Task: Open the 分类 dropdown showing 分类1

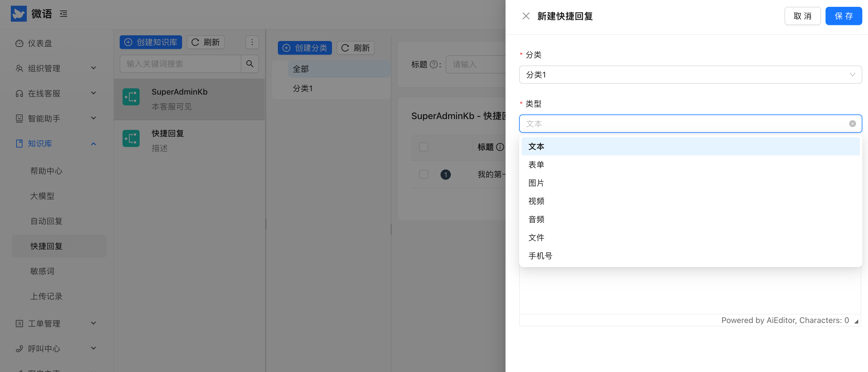Action: tap(690, 74)
